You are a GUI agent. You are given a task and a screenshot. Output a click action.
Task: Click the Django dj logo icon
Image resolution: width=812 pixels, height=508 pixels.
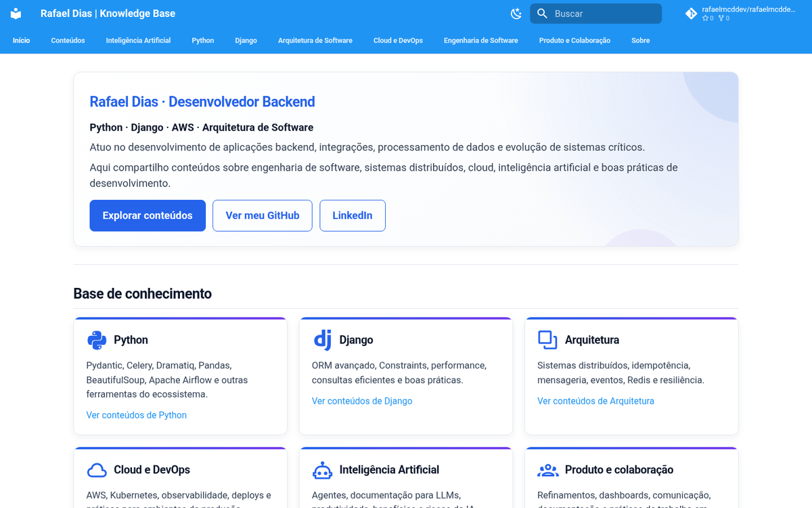323,340
